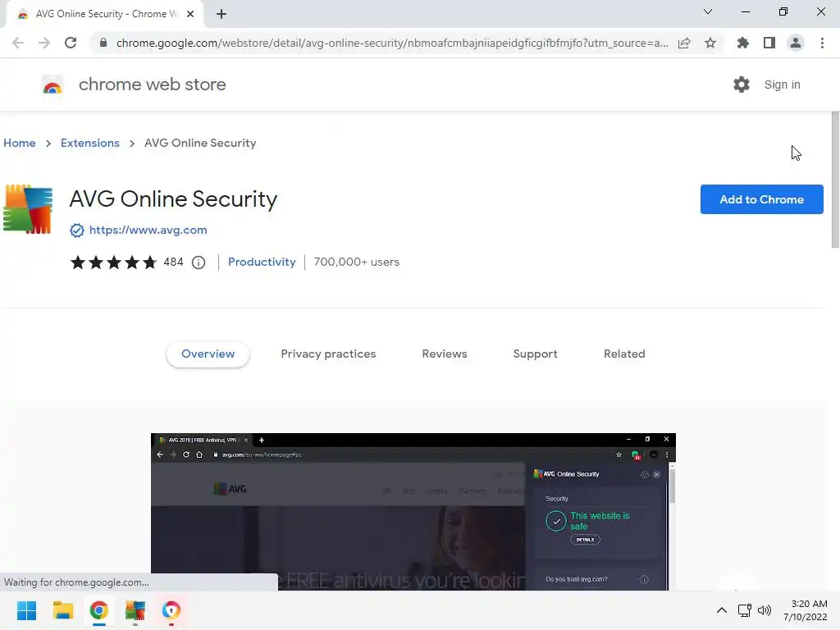
Task: Click the volume speaker tray icon
Action: coord(765,610)
